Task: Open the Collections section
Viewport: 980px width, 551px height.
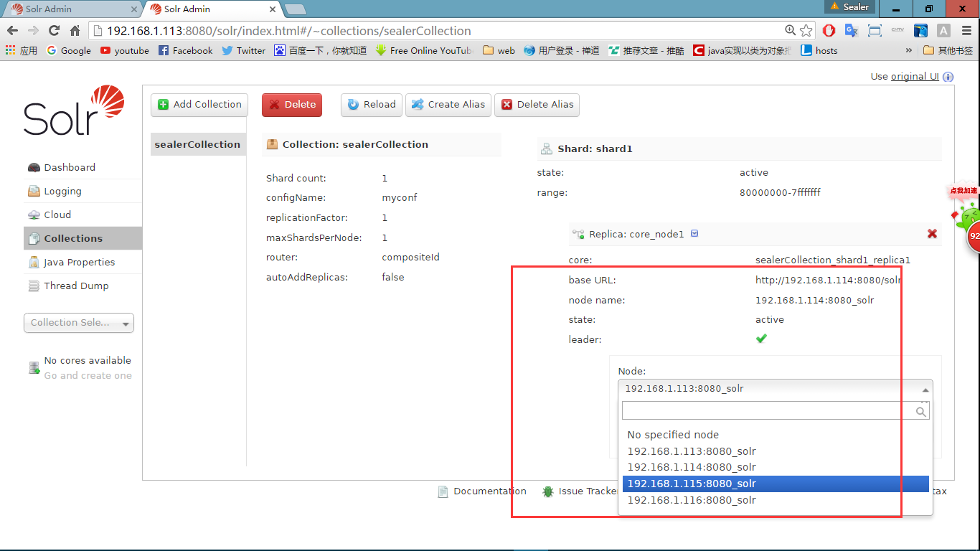Action: pyautogui.click(x=83, y=238)
